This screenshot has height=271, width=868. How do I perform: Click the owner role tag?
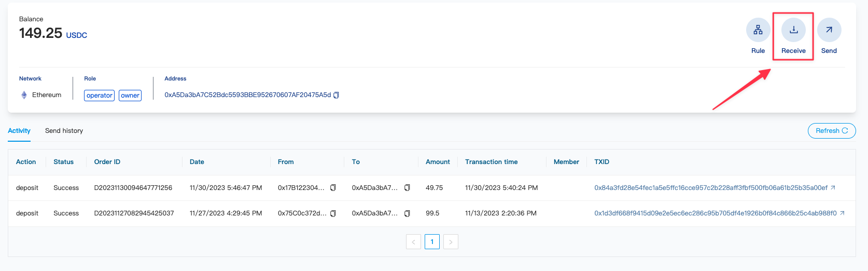tap(130, 96)
